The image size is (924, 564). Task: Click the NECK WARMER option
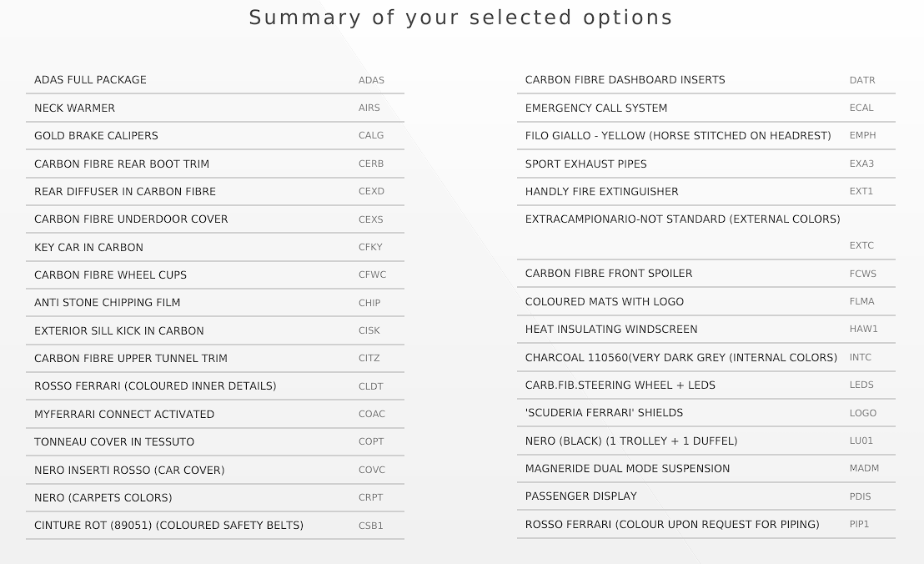coord(215,108)
